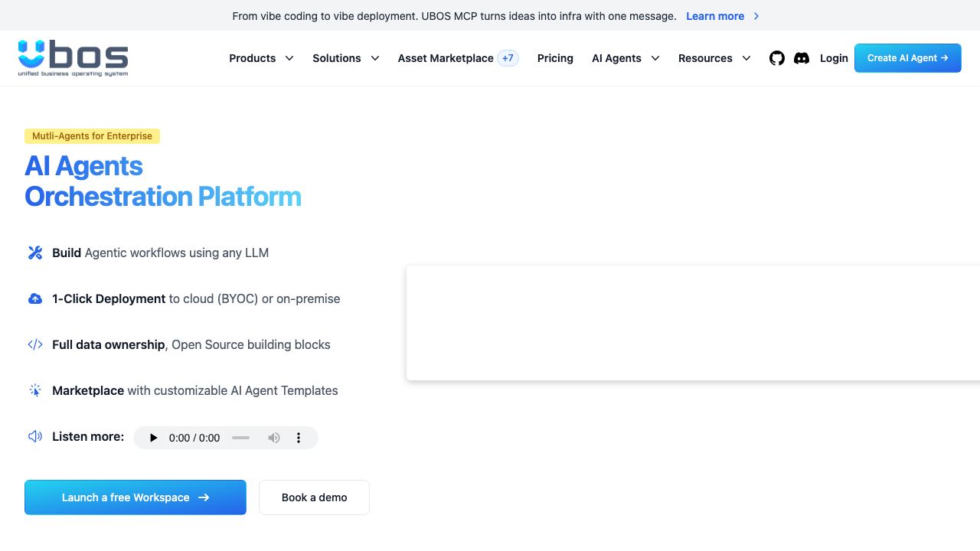Screen dimensions: 980x551
Task: Click the Book a demo button
Action: tap(314, 497)
